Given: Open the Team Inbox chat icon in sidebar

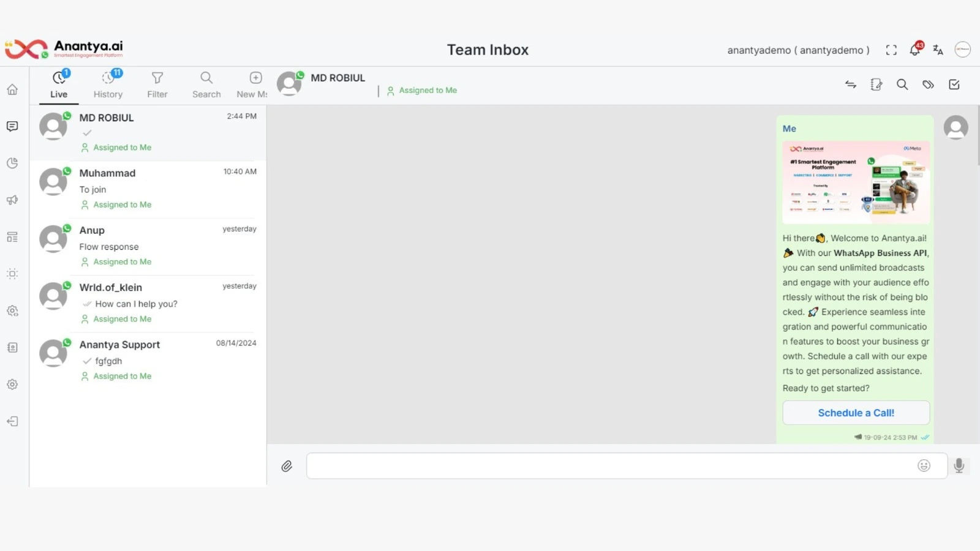Looking at the screenshot, I should pos(12,126).
